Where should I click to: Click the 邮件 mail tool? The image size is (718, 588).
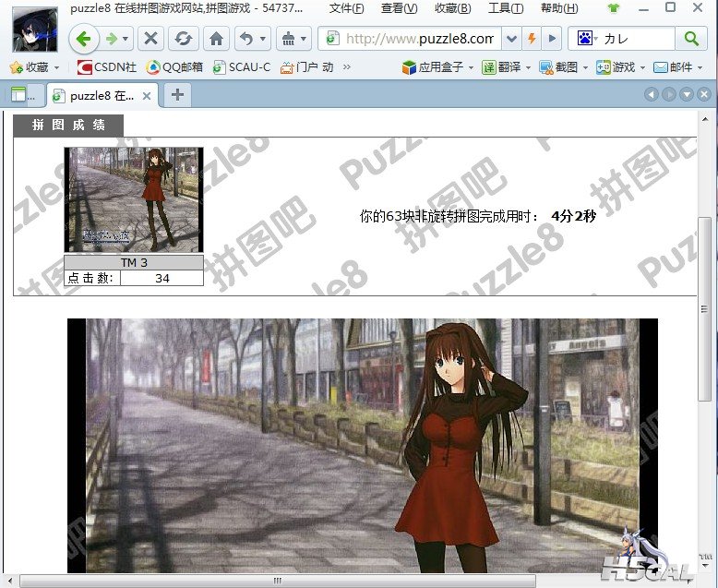(673, 67)
